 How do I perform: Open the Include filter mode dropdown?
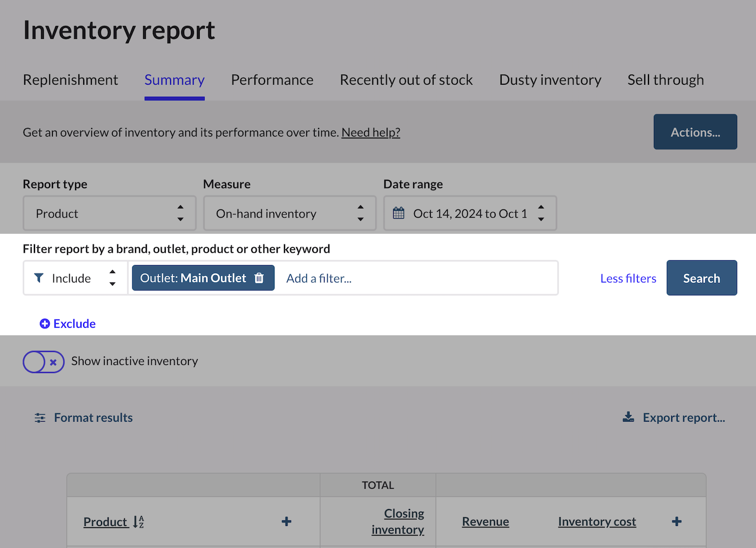pos(76,278)
